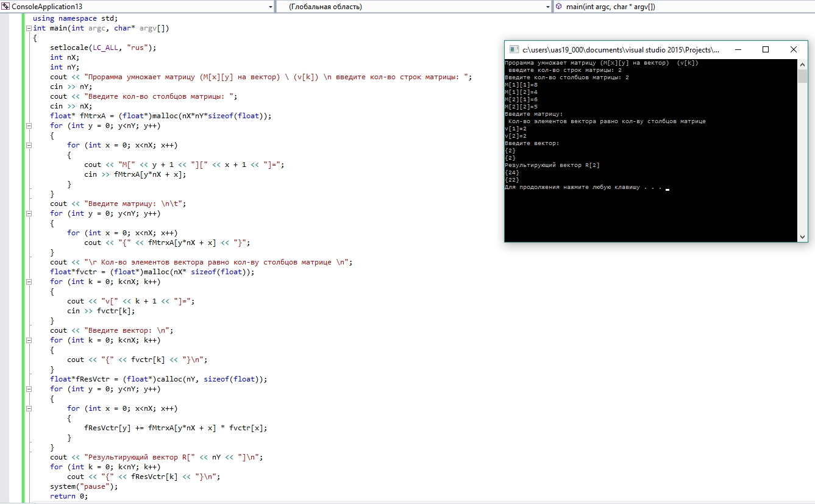Viewport: 815px width, 504px height.
Task: Click the cout "Результирующий вектор R[" code line
Action: tap(156, 457)
